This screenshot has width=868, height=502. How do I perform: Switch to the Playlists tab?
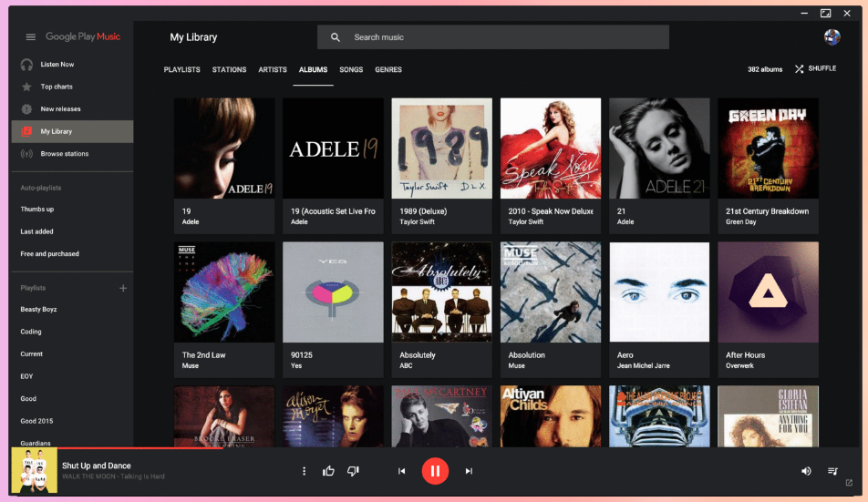pyautogui.click(x=181, y=69)
